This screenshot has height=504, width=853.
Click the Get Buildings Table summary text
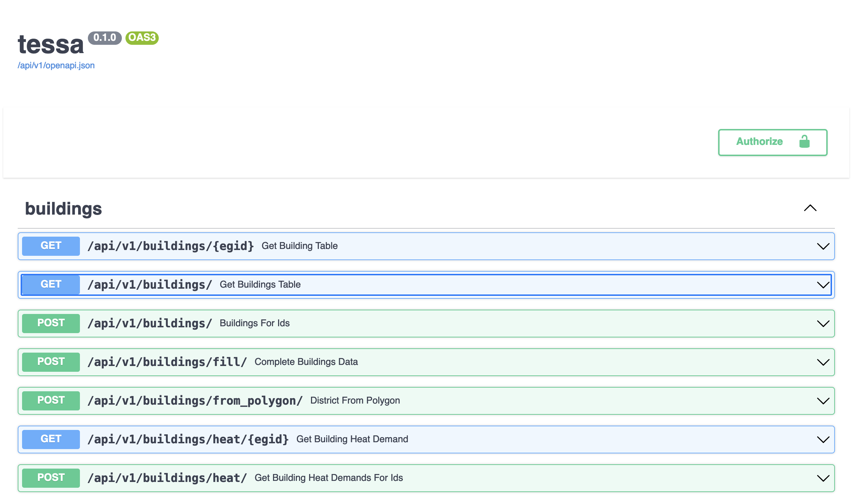click(x=260, y=285)
